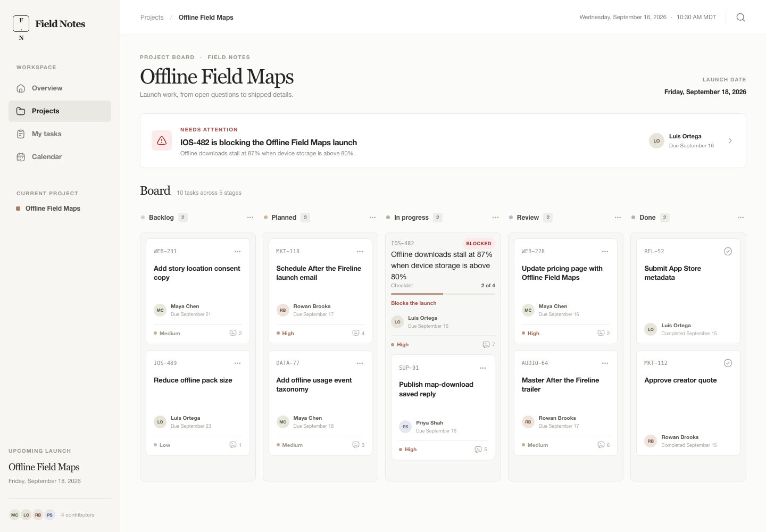Open comments on WEB-228 card
This screenshot has width=766, height=532.
coord(604,333)
